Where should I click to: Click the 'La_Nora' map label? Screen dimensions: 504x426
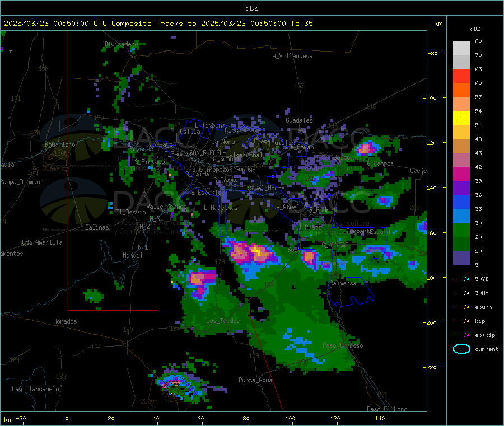(x=223, y=142)
